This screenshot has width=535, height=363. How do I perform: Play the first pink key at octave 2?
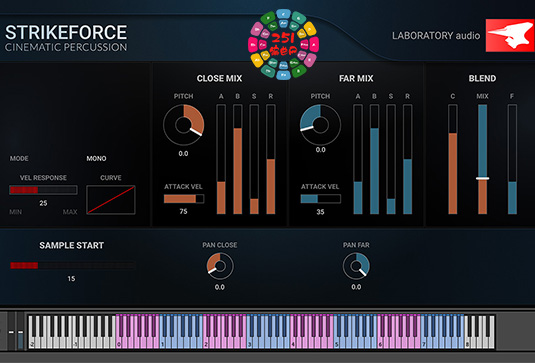(206, 342)
